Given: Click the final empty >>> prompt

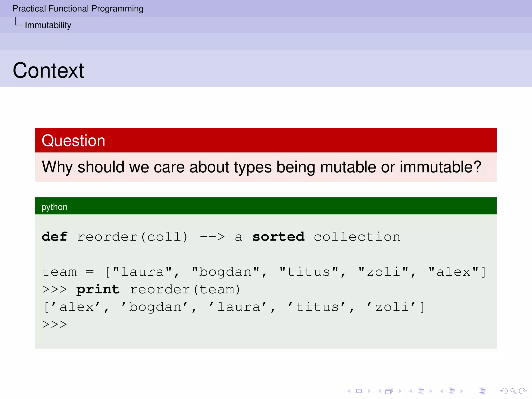Looking at the screenshot, I should (x=55, y=324).
